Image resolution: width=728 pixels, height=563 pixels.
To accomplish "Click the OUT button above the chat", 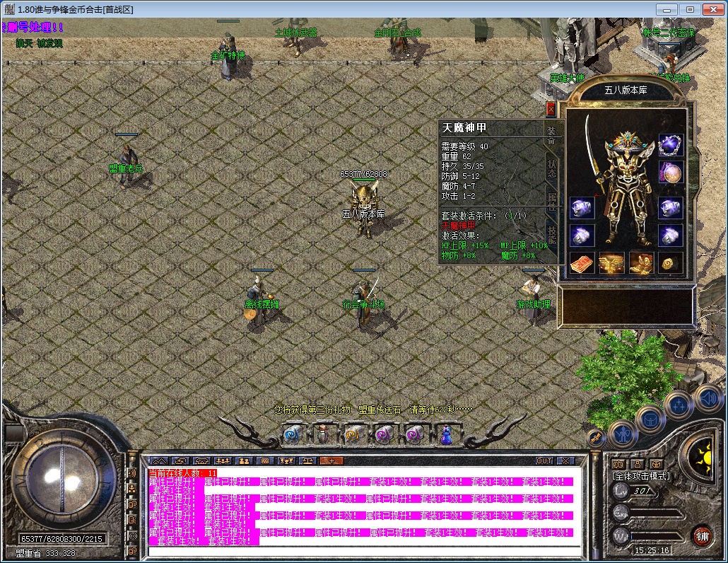I will [x=544, y=461].
